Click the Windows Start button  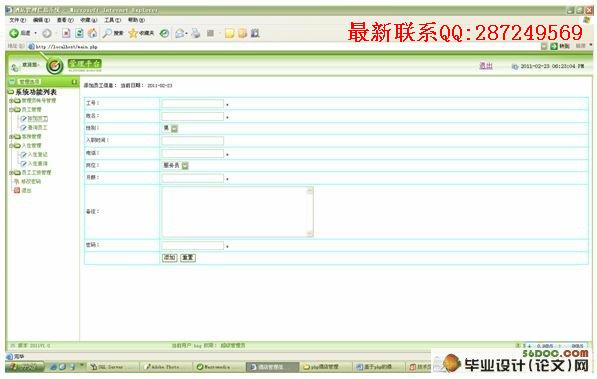[x=25, y=367]
